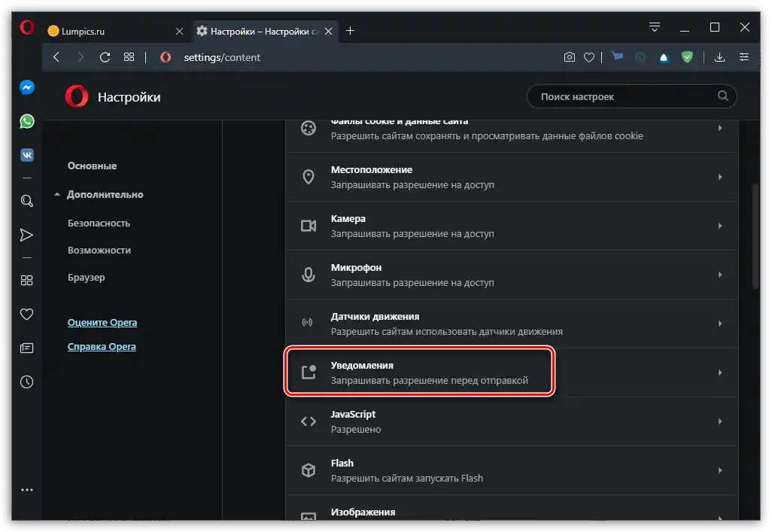Close the Настройки tab
This screenshot has width=772, height=532.
(x=328, y=31)
